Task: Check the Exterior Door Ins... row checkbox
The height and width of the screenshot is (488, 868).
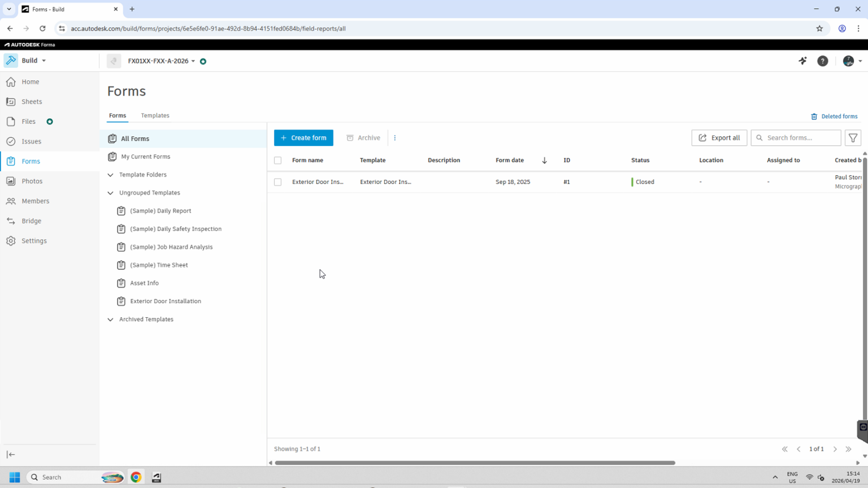Action: coord(277,182)
